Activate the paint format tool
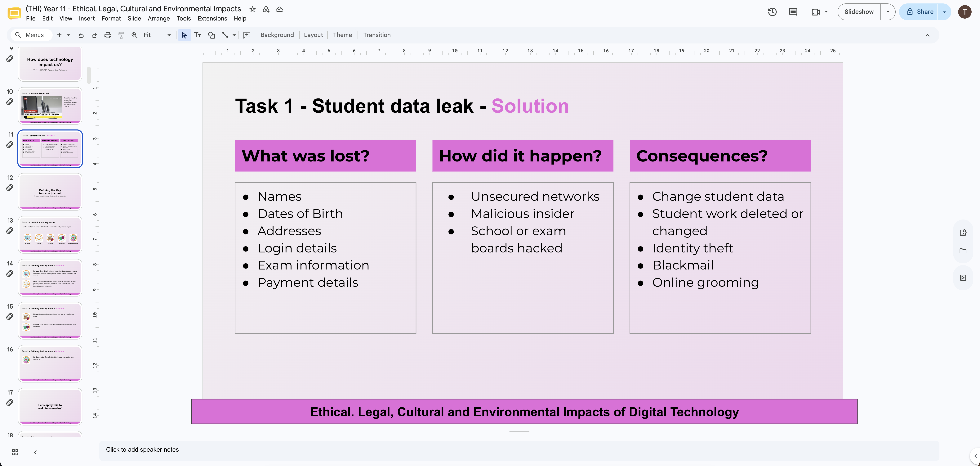Screen dimensions: 980x466 tap(121, 35)
